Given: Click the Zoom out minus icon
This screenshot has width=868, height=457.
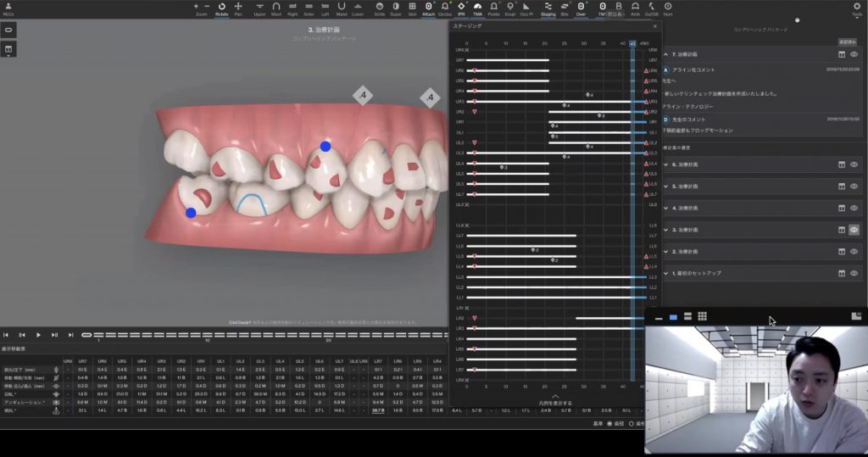Looking at the screenshot, I should 207,6.
